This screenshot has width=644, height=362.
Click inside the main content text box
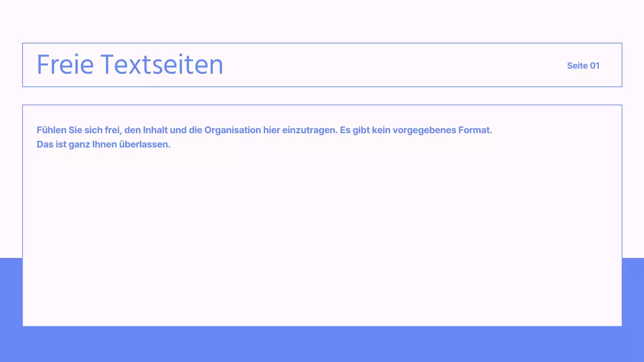(322, 216)
